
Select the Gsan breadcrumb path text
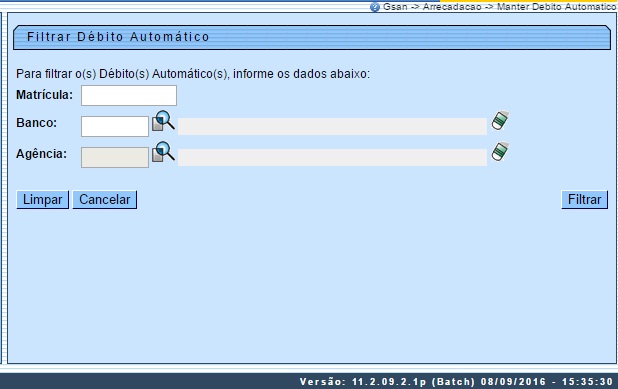click(x=500, y=7)
